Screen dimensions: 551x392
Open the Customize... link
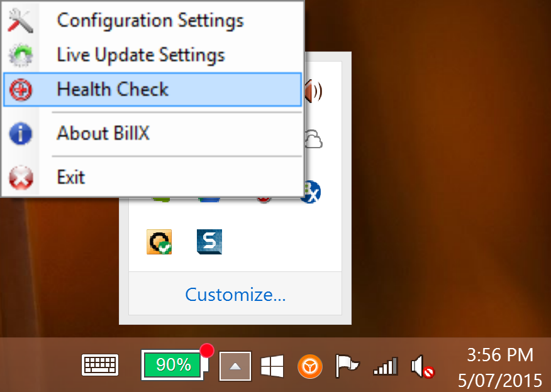(x=235, y=295)
